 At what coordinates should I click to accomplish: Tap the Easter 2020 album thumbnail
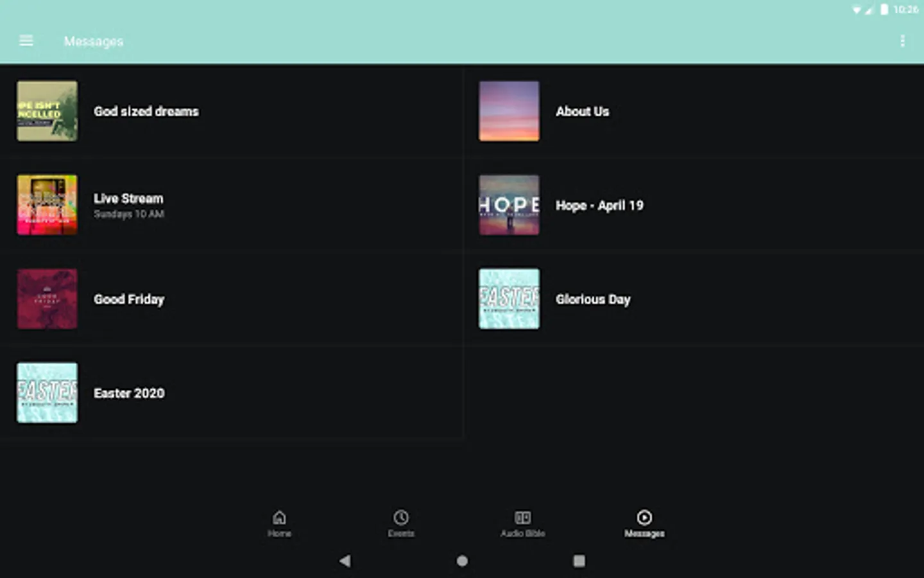[x=47, y=393]
